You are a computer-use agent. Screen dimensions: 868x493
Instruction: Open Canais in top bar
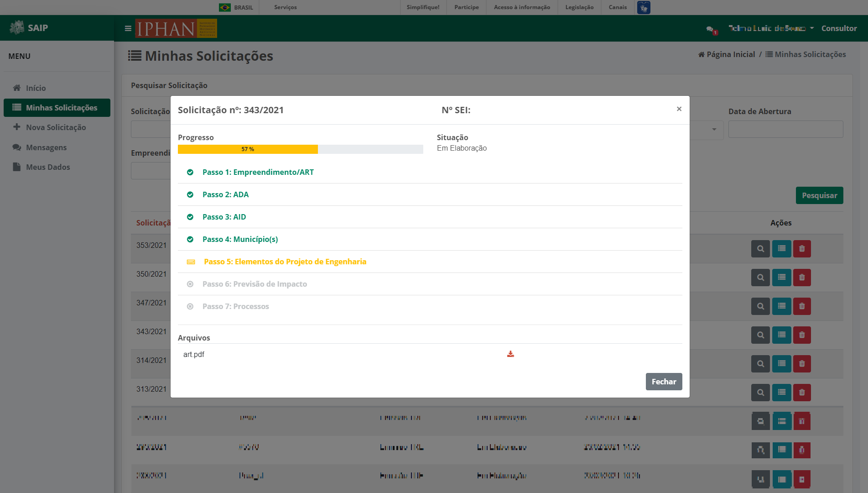618,7
